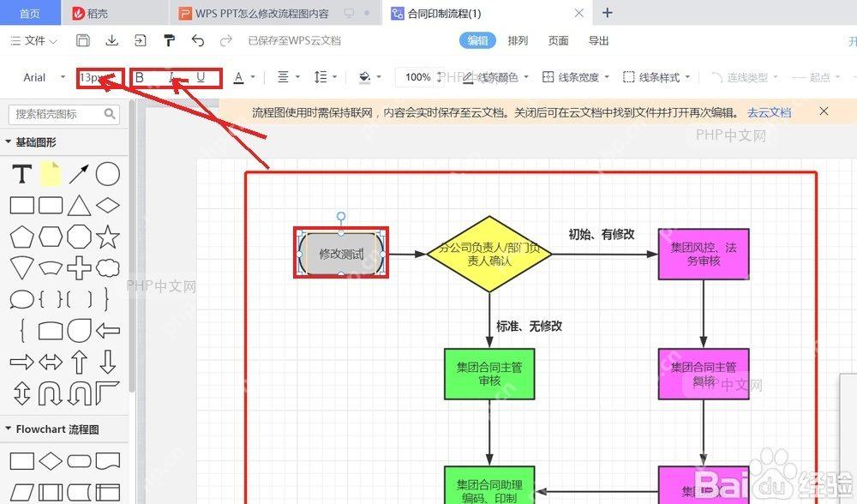
Task: Click the undo arrow
Action: (x=198, y=40)
